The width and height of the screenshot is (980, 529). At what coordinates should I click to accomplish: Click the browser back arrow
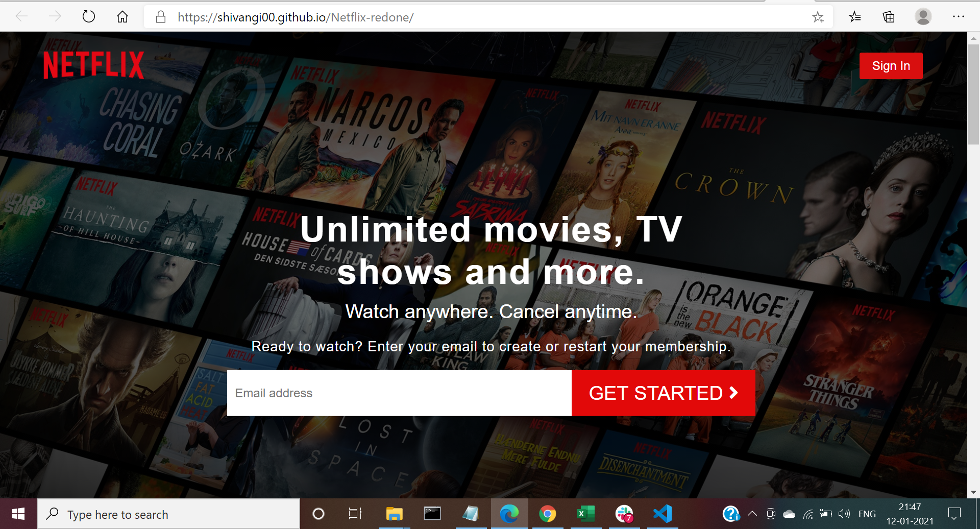click(x=21, y=17)
